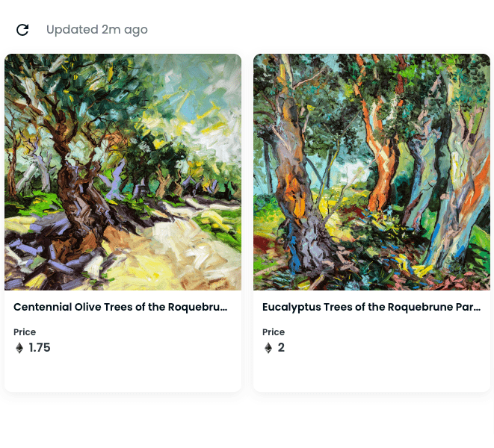Open the Centennial Olive Trees painting thumbnail
This screenshot has height=448, width=494.
pos(123,172)
